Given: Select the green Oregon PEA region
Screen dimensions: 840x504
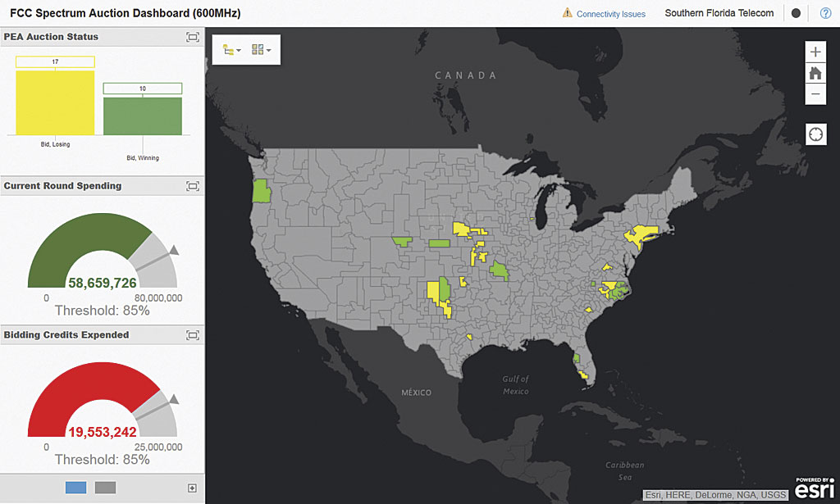Looking at the screenshot, I should (261, 191).
